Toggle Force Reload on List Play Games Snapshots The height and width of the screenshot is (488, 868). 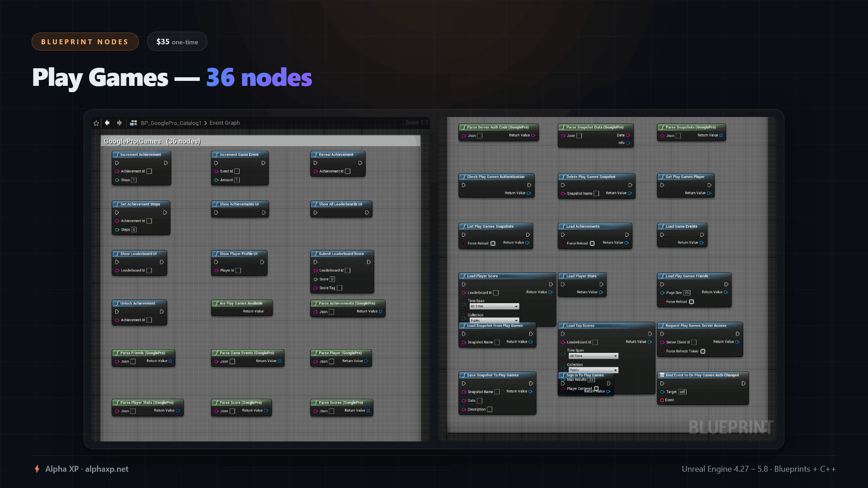pos(493,244)
